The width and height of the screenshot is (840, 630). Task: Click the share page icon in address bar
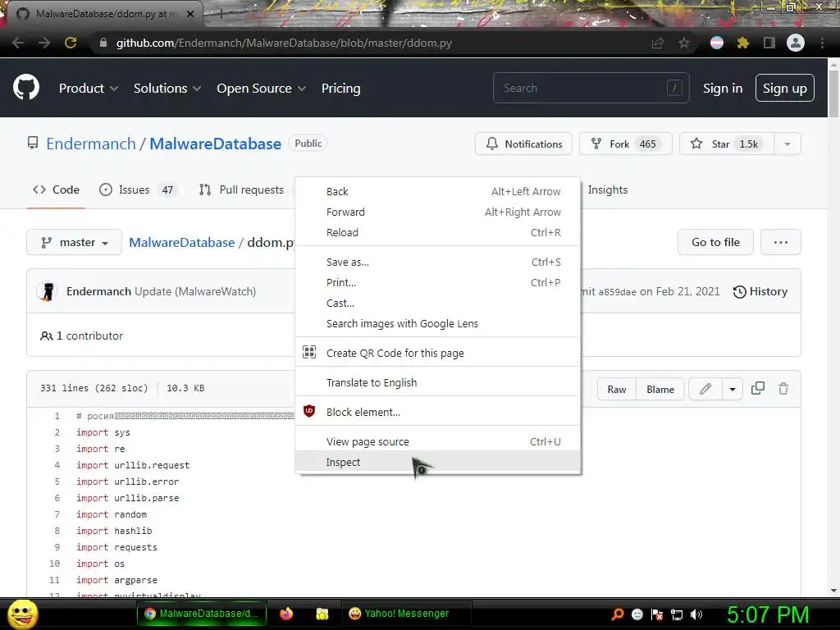pos(658,43)
